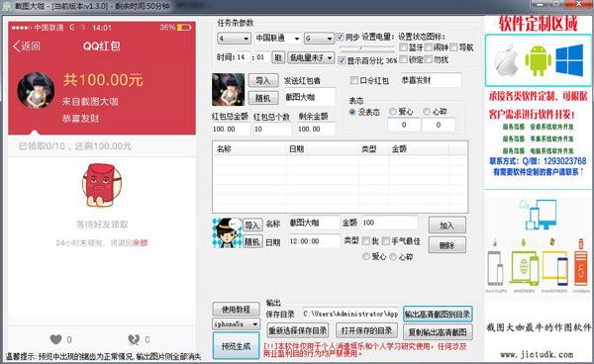Open the 低电量未充 battery state dropdown
Screen dimensions: 594x364
click(x=311, y=58)
